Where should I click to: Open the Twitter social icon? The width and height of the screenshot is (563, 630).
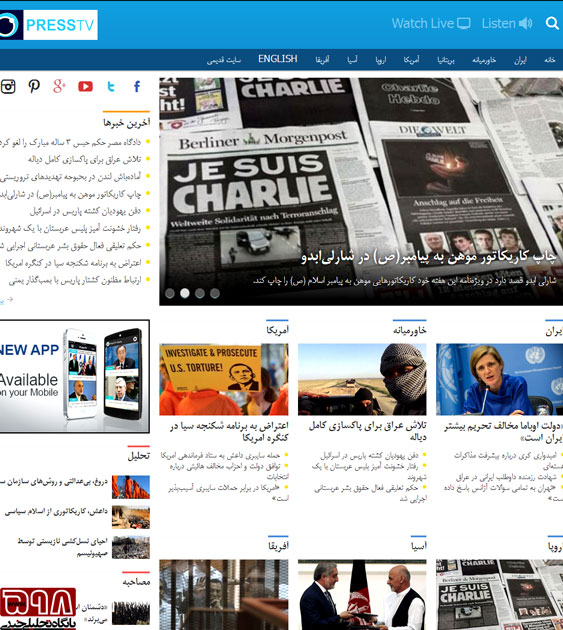[111, 86]
